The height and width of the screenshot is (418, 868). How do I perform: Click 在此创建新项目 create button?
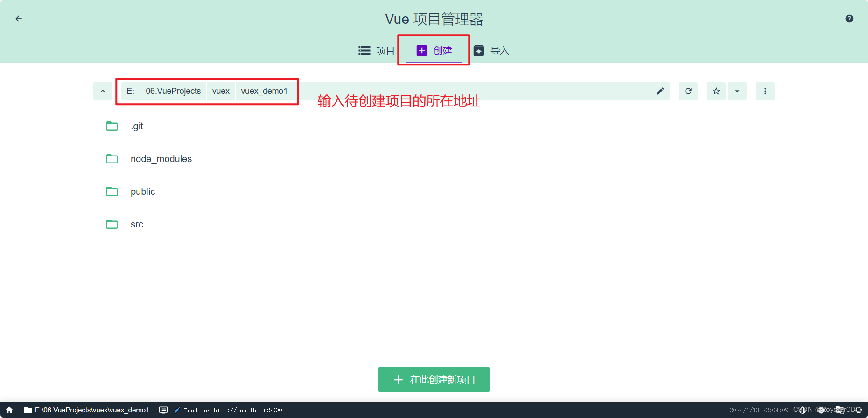click(x=434, y=379)
